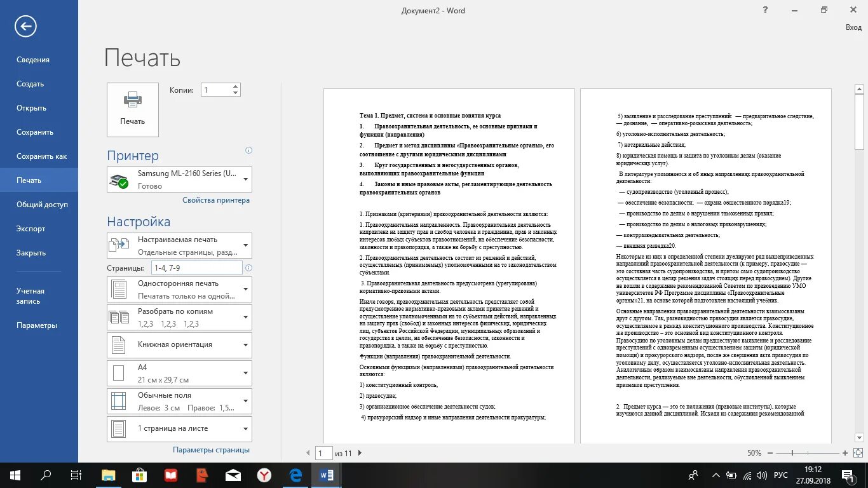The image size is (868, 488).
Task: Open Yandex Browser from taskbar
Action: [264, 475]
